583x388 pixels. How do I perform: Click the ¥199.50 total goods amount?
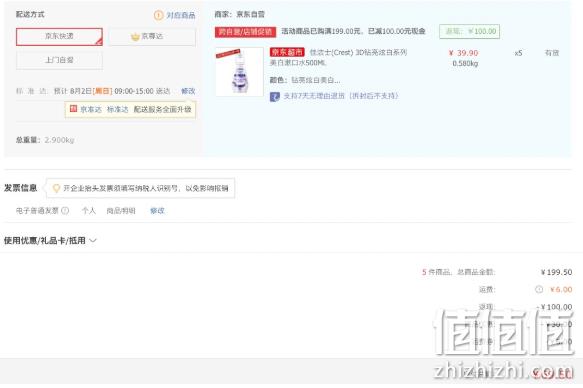tap(556, 272)
